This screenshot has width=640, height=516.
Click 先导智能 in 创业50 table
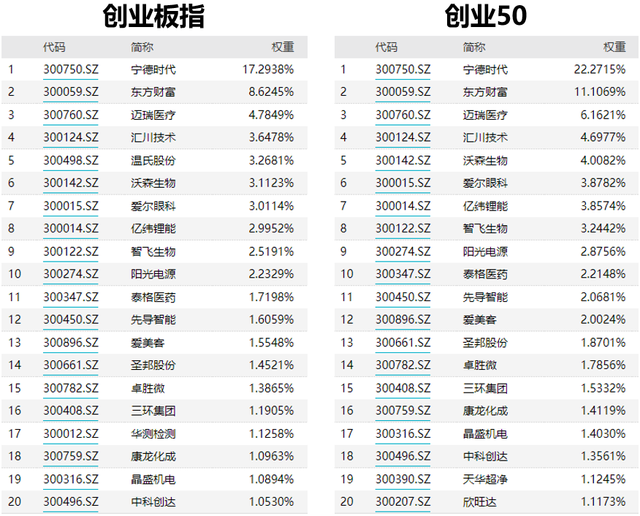pos(485,297)
